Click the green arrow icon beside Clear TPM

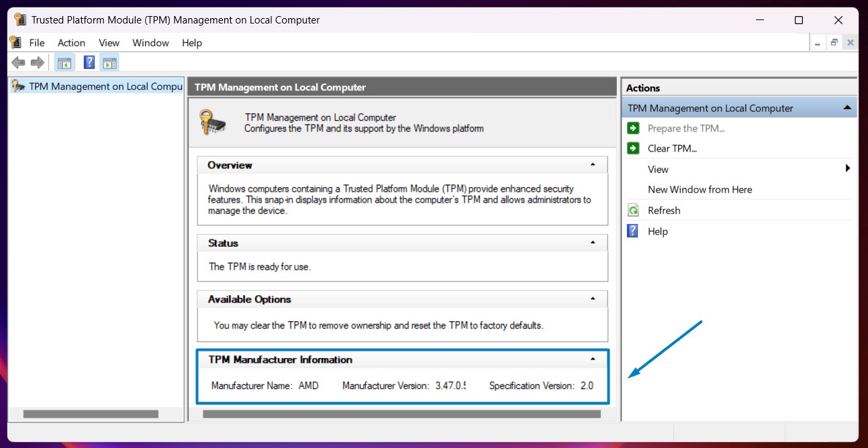click(x=633, y=148)
